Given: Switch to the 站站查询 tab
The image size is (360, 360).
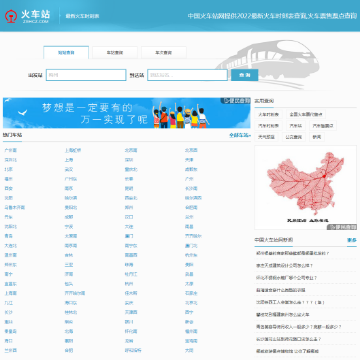Looking at the screenshot, I should (x=66, y=52).
